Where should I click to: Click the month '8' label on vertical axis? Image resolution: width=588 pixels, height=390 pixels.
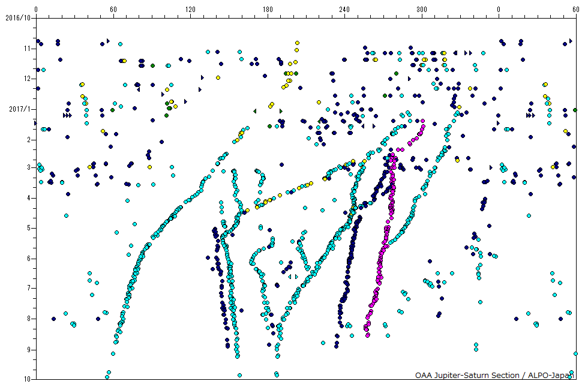(x=29, y=319)
